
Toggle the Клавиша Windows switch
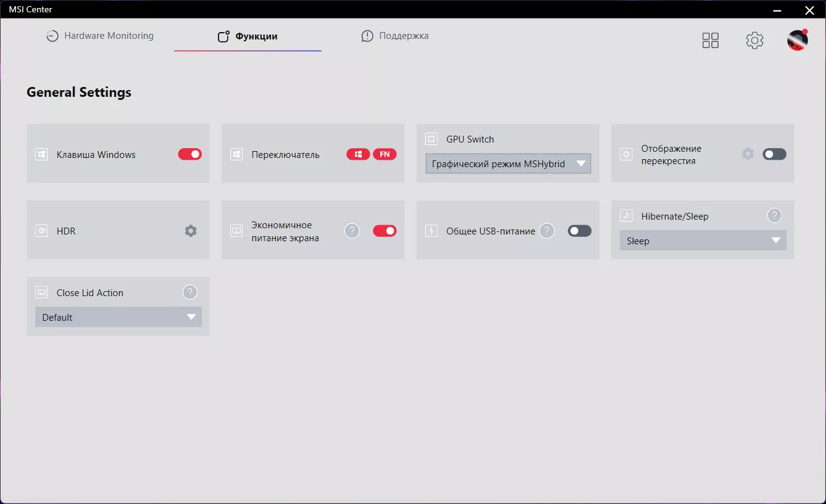[x=190, y=154]
